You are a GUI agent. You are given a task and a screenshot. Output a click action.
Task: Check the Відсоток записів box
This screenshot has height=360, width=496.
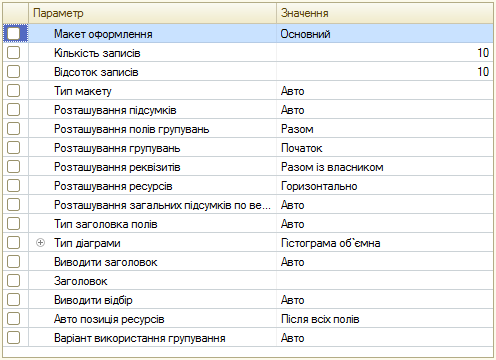pyautogui.click(x=13, y=72)
